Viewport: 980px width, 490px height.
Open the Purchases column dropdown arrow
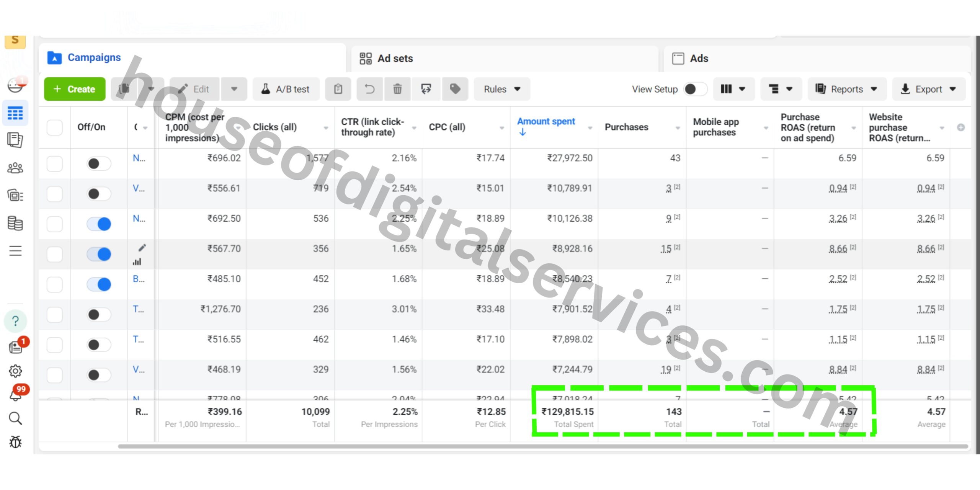[678, 128]
